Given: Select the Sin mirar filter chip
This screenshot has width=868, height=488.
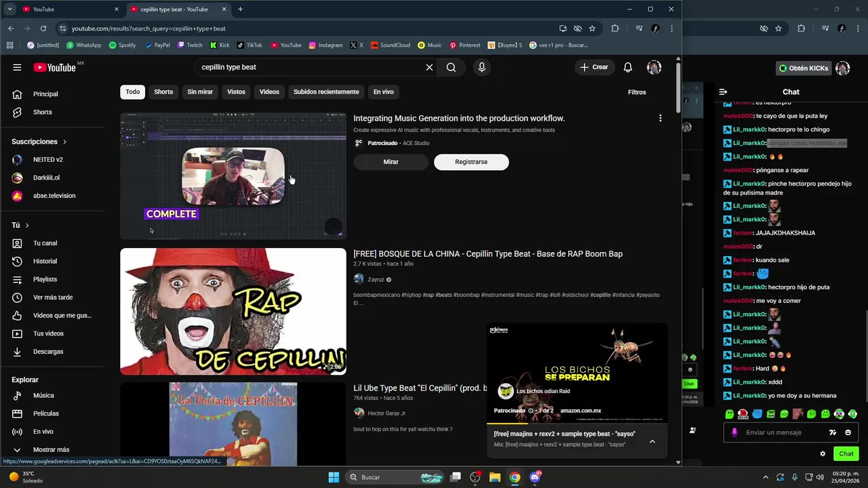Looking at the screenshot, I should point(200,91).
